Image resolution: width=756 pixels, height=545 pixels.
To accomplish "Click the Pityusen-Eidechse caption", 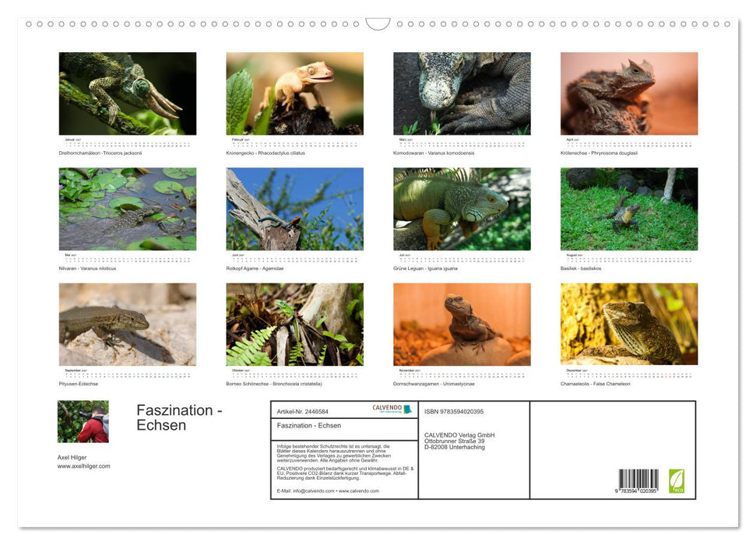I will (79, 384).
